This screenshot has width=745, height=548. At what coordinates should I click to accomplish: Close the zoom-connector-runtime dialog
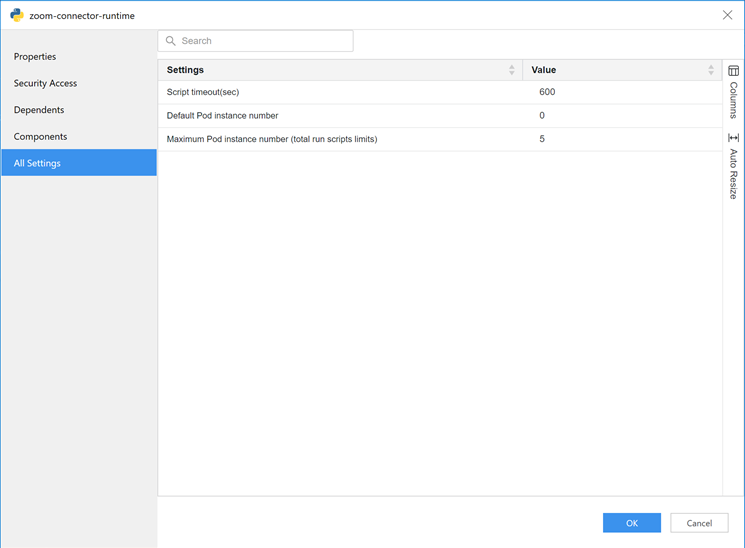click(727, 15)
